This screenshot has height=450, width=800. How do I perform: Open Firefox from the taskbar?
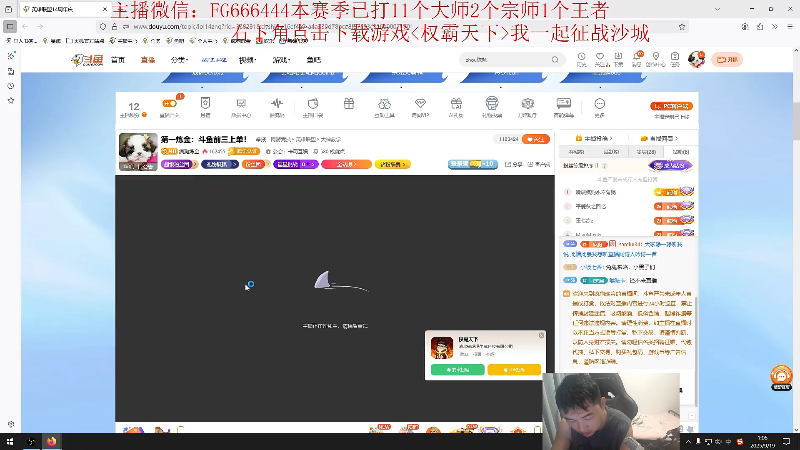[x=52, y=441]
